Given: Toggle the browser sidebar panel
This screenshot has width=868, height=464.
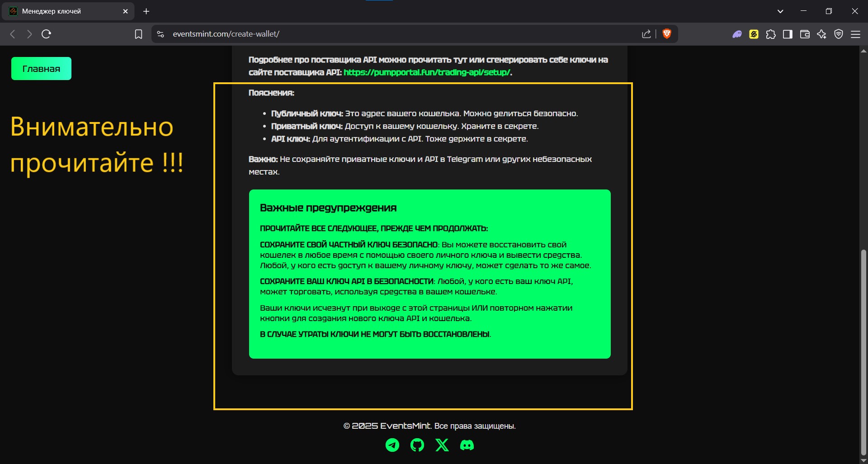Looking at the screenshot, I should [x=788, y=34].
